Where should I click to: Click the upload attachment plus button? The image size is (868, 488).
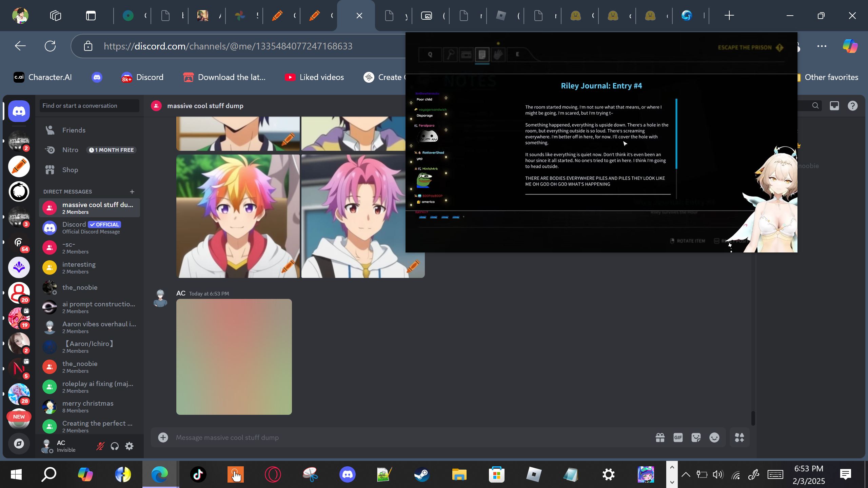point(163,438)
